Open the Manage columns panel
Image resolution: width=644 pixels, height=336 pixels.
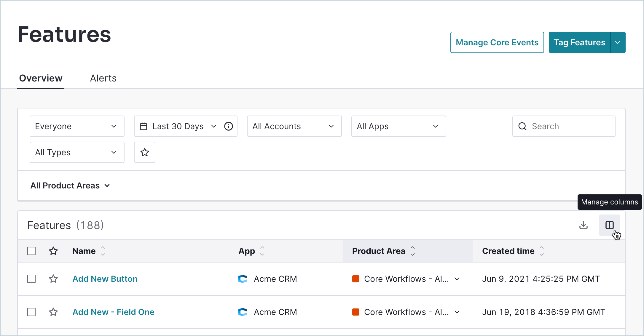click(x=609, y=225)
